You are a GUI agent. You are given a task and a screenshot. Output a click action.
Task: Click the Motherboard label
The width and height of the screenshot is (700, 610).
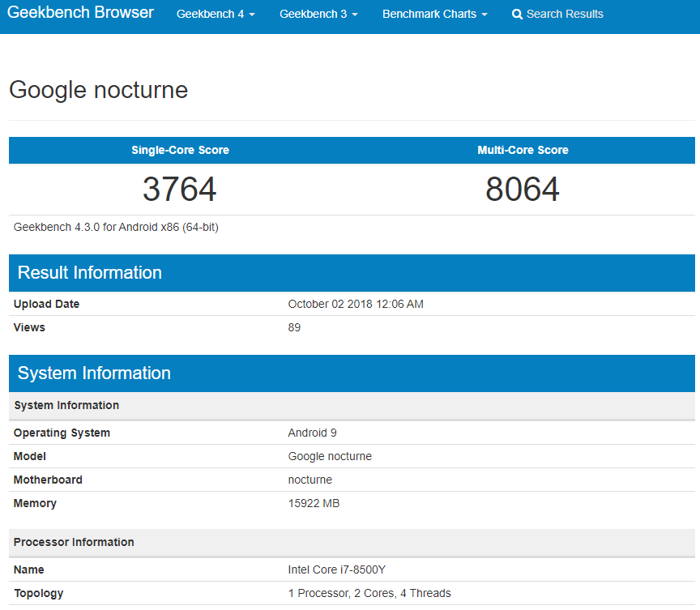[48, 480]
